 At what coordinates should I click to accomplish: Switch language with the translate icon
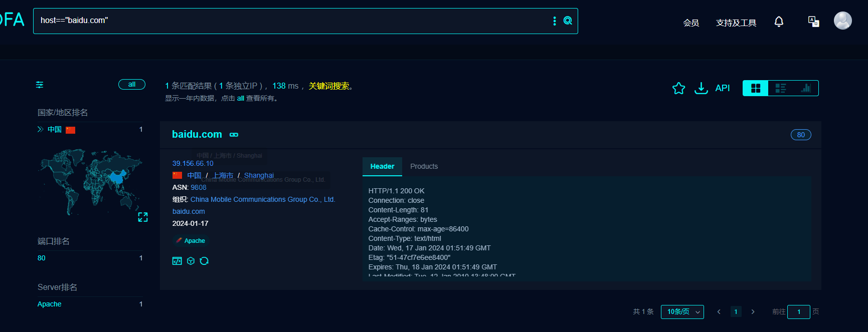click(x=813, y=22)
